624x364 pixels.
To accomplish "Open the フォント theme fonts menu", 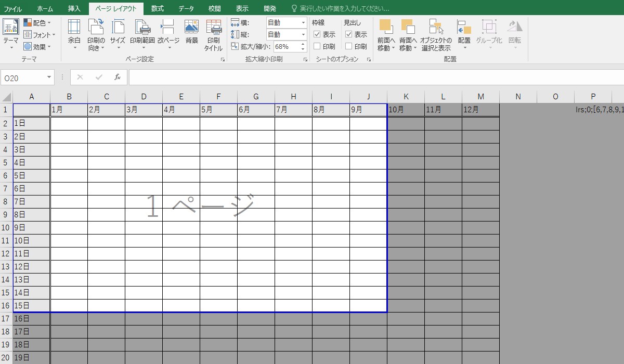I will point(40,35).
